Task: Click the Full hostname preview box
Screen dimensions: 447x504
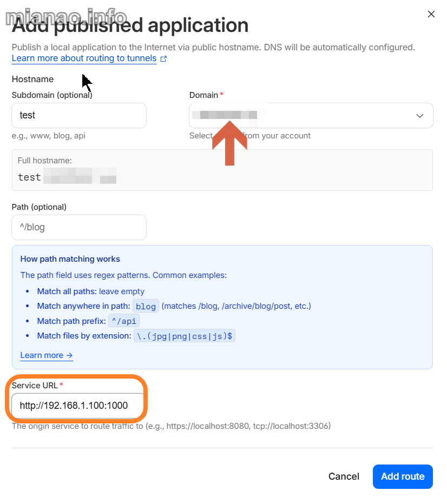Action: tap(222, 170)
